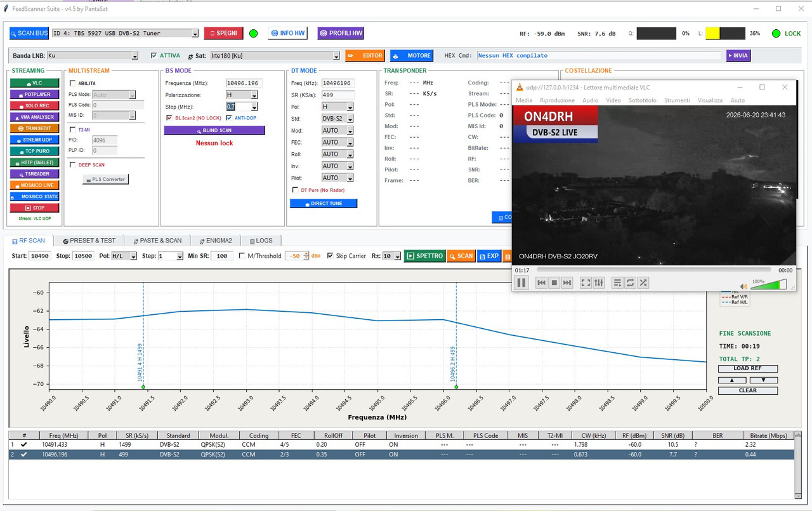
Task: Expand the tuner device ID dropdown
Action: pos(126,33)
